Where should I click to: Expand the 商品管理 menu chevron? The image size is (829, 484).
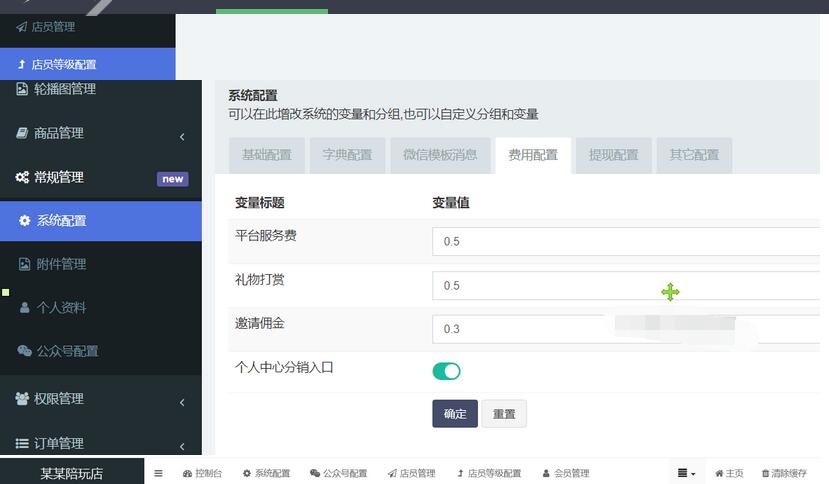[182, 137]
